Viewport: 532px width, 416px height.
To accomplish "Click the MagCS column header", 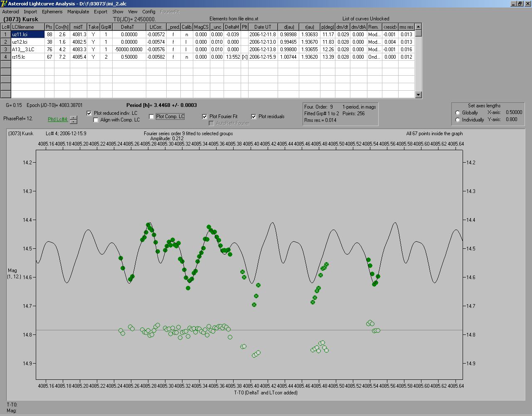I will (x=201, y=27).
